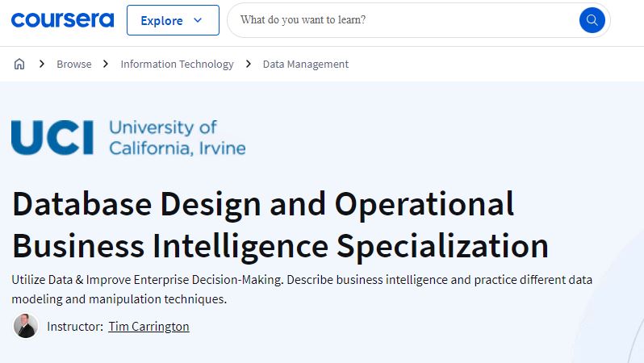The width and height of the screenshot is (644, 363).
Task: Click the chevron between Browse and Information Technology
Action: (x=106, y=64)
